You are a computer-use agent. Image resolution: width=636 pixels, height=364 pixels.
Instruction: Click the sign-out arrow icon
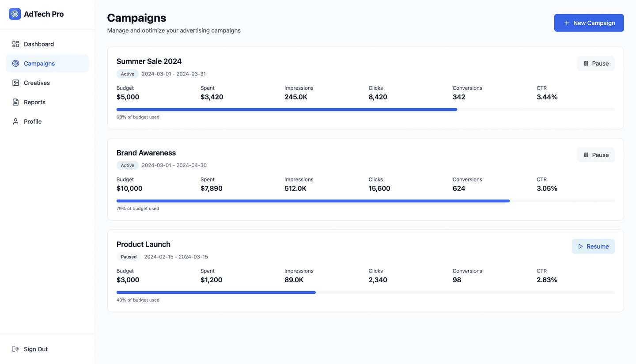(x=15, y=349)
